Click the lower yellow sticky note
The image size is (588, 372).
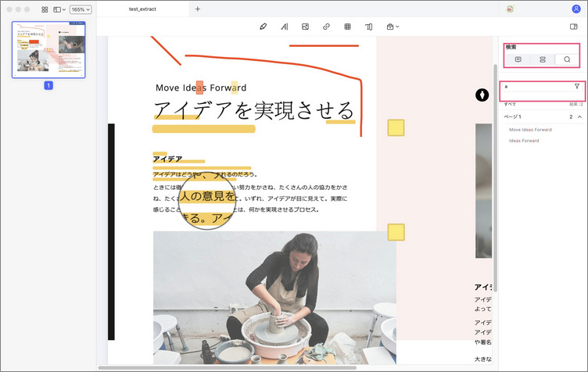[396, 232]
